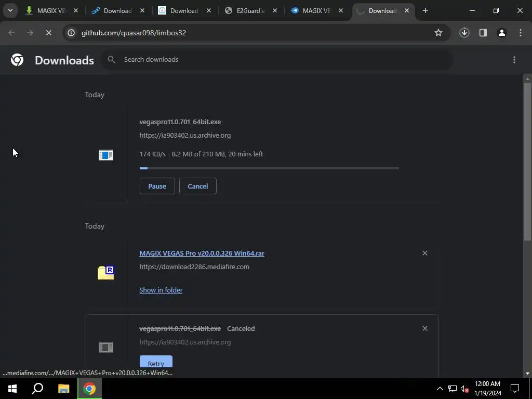
Task: Click the search magnifier icon
Action: [111, 60]
